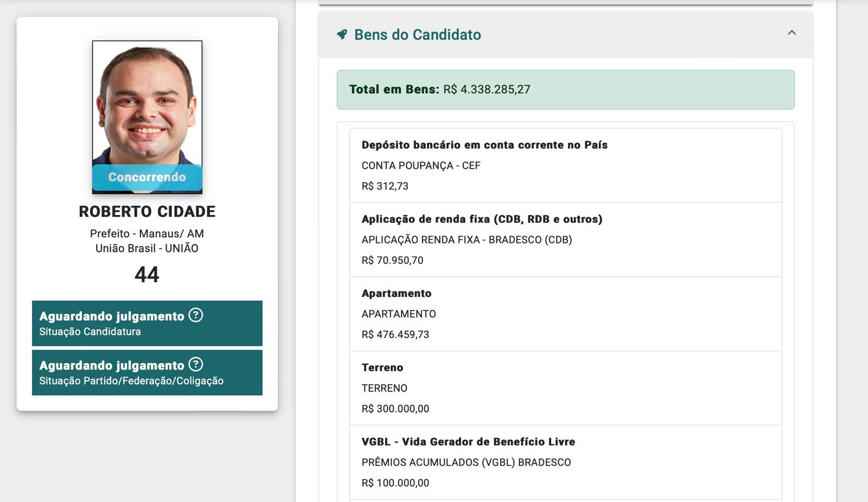Click the candidate number 44
This screenshot has height=502, width=868.
pos(147,275)
